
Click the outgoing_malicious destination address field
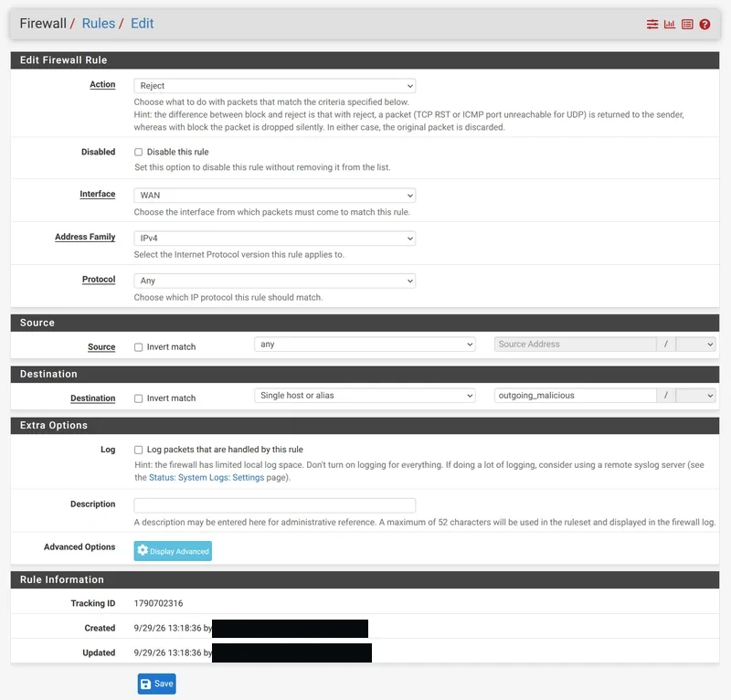pyautogui.click(x=576, y=396)
